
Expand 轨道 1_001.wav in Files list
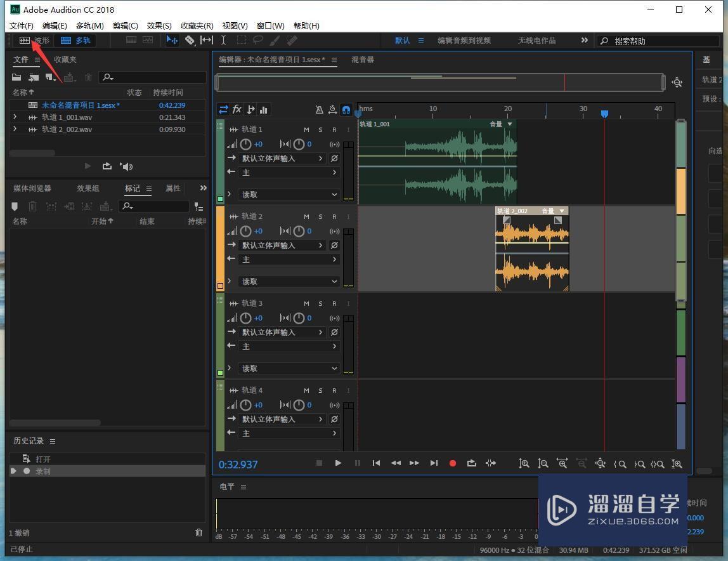(15, 117)
